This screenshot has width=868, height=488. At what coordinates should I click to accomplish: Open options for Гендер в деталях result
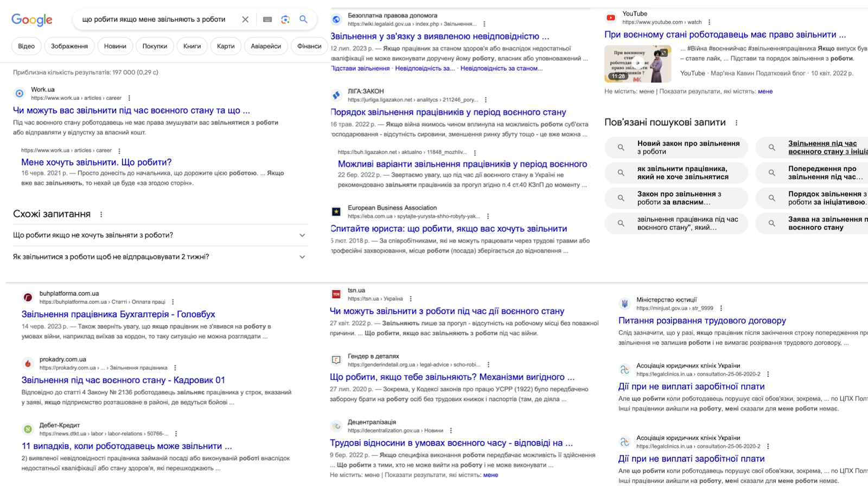point(488,365)
